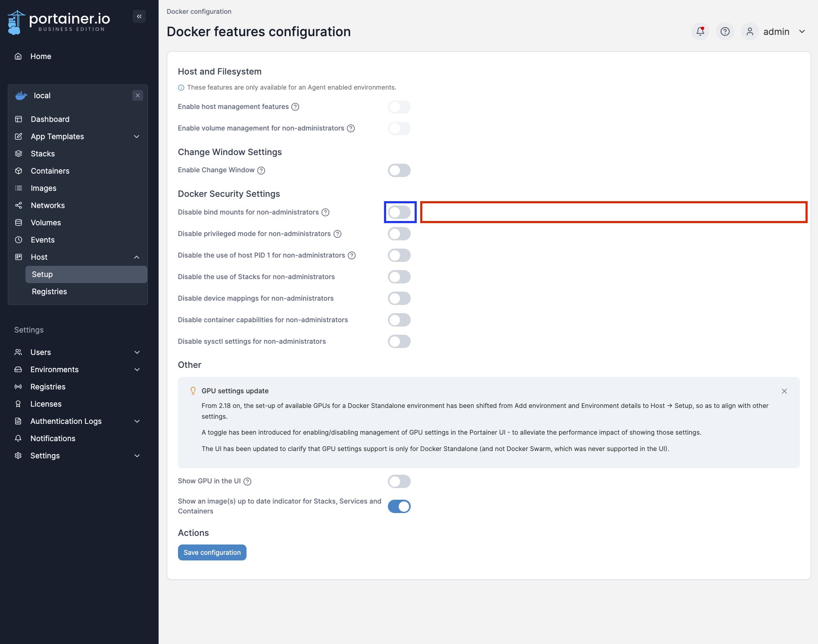Select the Volumes sidebar icon
The image size is (818, 644).
(x=18, y=222)
